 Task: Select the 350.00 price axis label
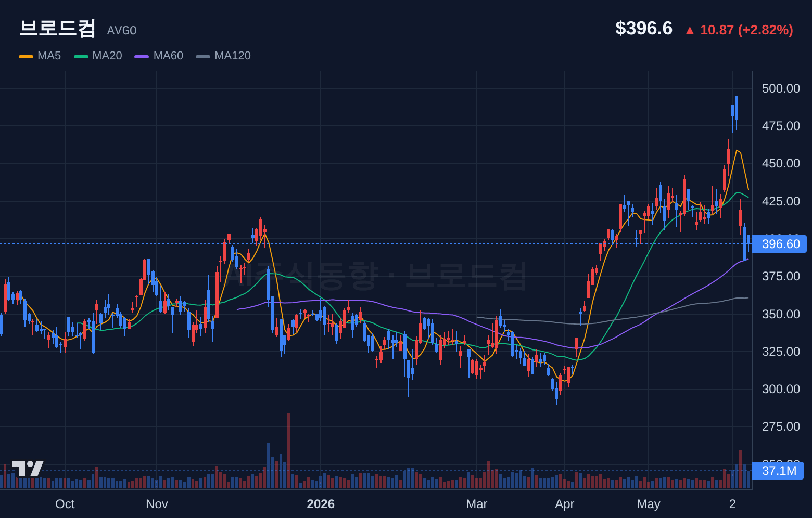pos(781,314)
